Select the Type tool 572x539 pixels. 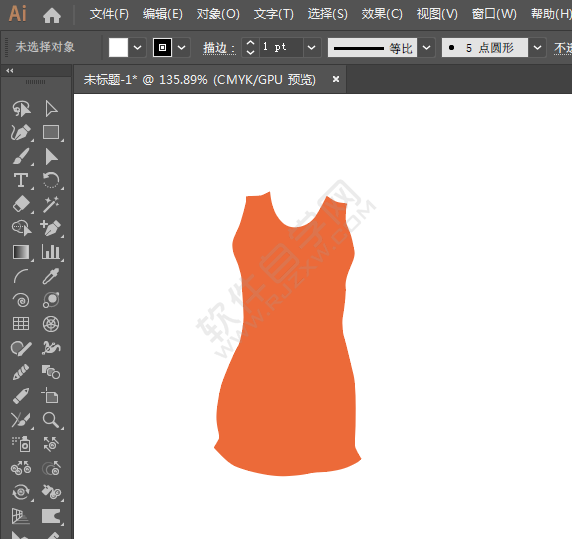point(21,181)
